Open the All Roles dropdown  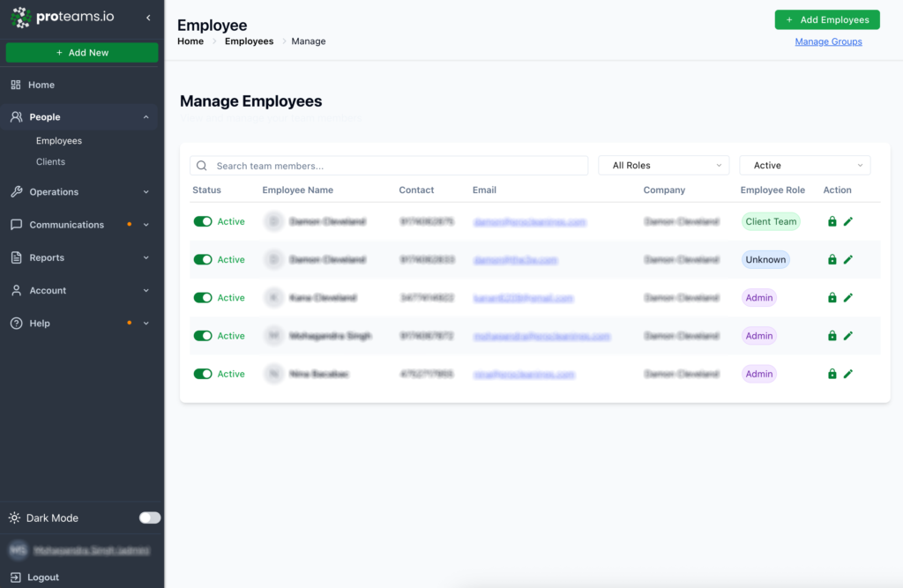pos(663,165)
